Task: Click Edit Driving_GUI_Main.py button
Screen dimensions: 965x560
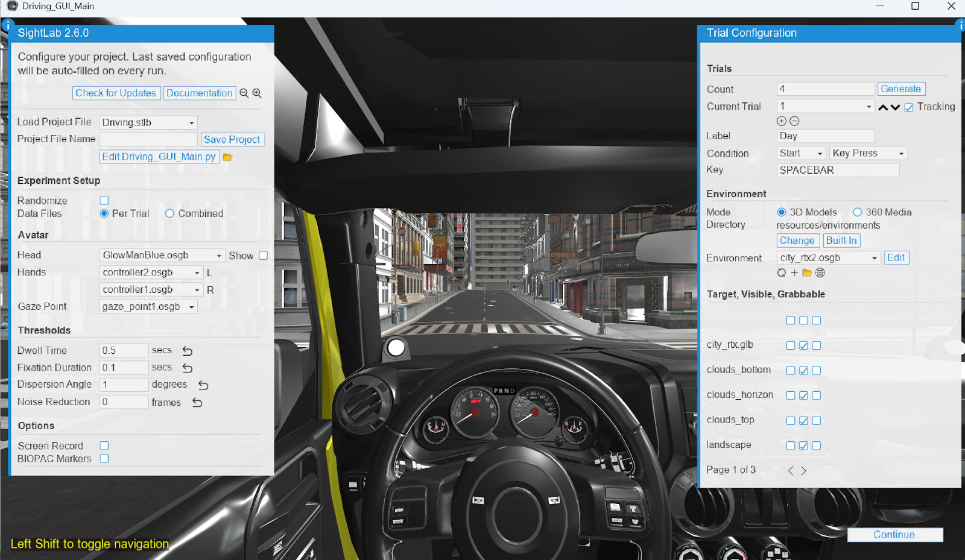Action: pos(159,157)
